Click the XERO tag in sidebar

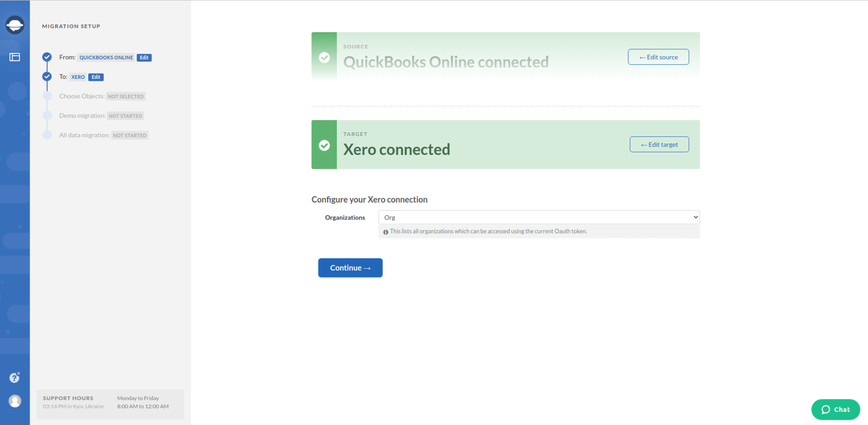[x=78, y=77]
